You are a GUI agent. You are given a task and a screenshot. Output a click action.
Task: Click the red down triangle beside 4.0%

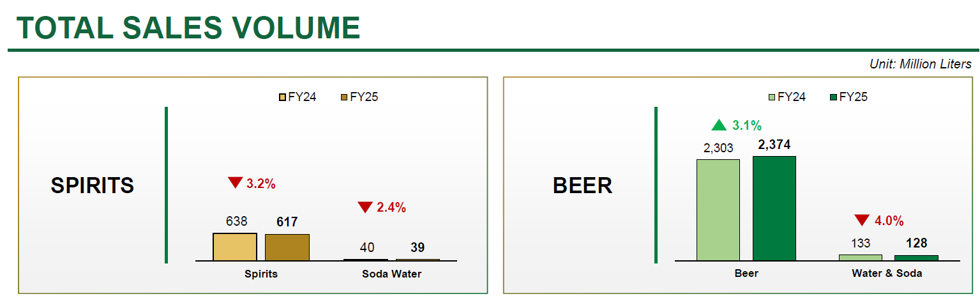862,221
